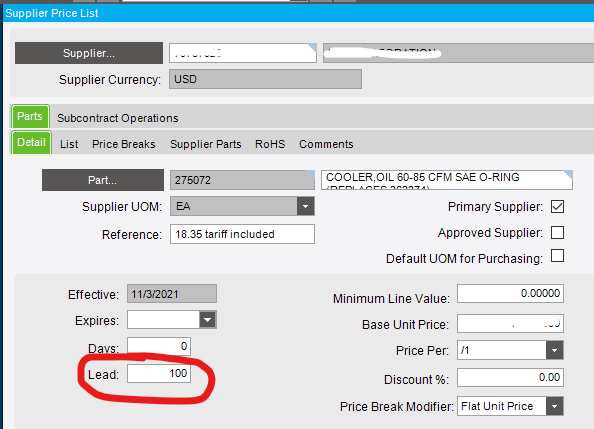Viewport: 594px width, 429px height.
Task: Expand the Price Per dropdown
Action: pyautogui.click(x=555, y=351)
